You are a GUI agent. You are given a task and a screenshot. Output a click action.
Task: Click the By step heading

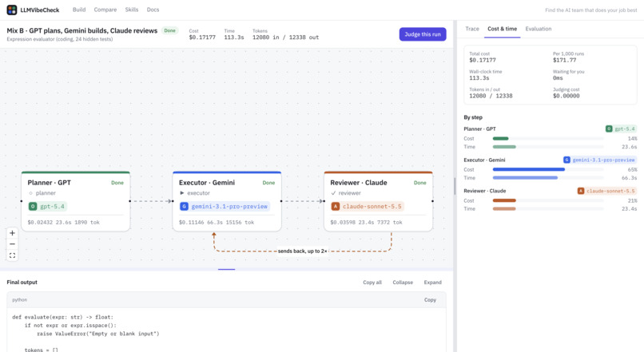[x=473, y=117]
